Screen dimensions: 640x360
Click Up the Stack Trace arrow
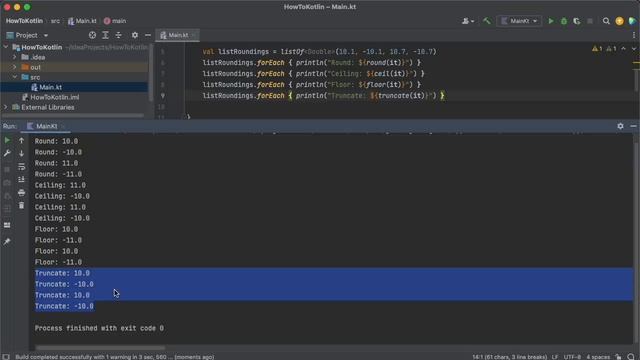click(21, 140)
